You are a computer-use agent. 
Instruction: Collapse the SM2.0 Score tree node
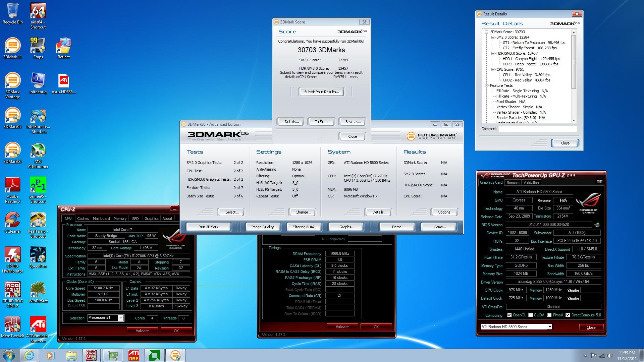(x=493, y=38)
